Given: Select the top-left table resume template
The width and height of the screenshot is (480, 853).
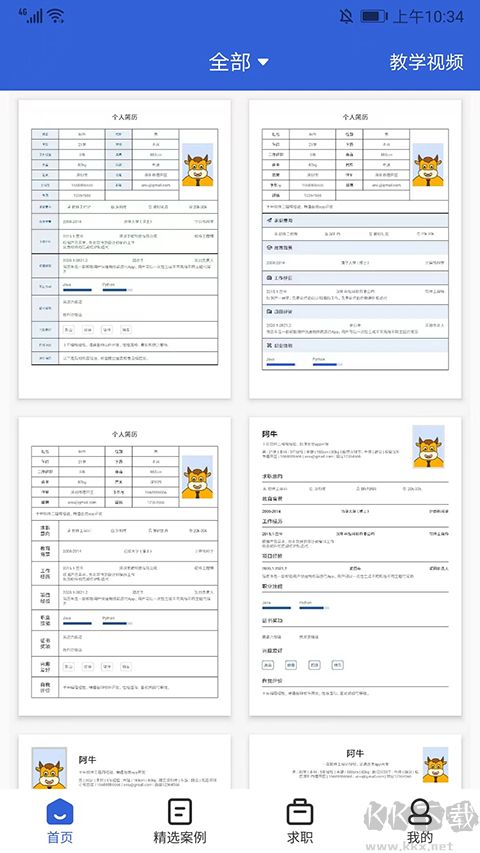Looking at the screenshot, I should coord(125,249).
